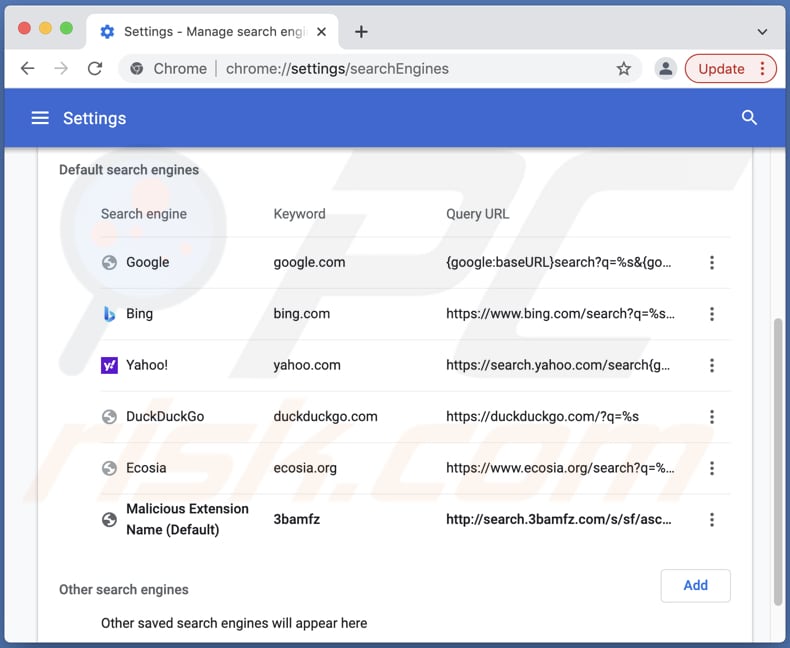Click Add other search engine button

[695, 586]
